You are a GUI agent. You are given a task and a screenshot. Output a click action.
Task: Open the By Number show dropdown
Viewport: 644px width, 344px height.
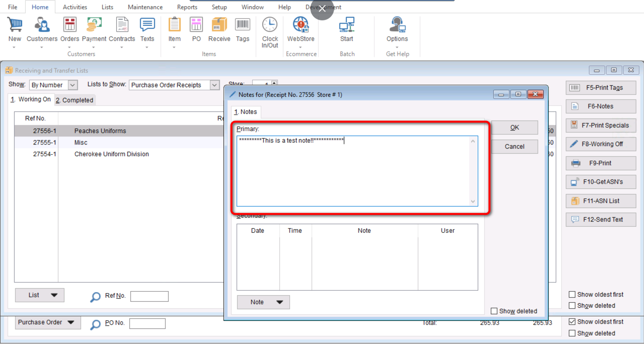[72, 85]
